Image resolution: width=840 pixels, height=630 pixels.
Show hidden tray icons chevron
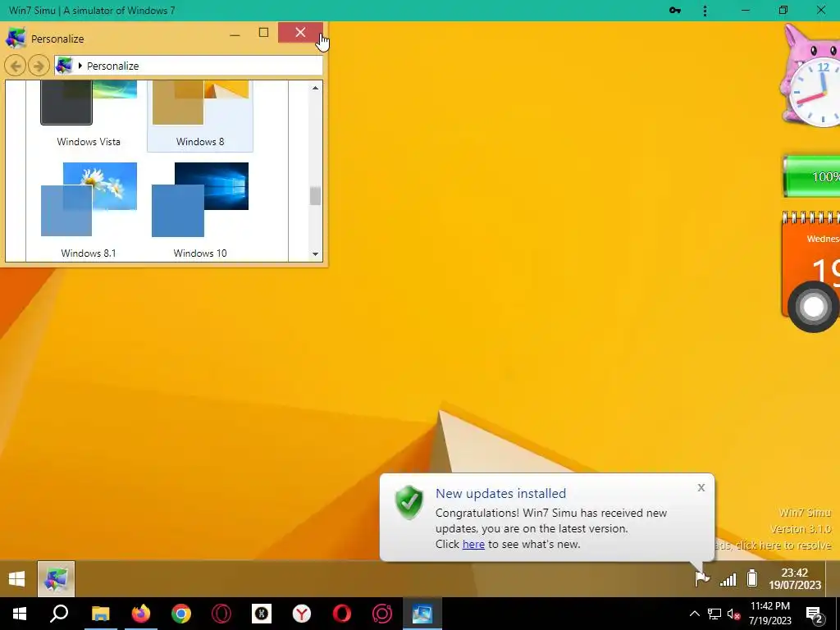(x=694, y=614)
